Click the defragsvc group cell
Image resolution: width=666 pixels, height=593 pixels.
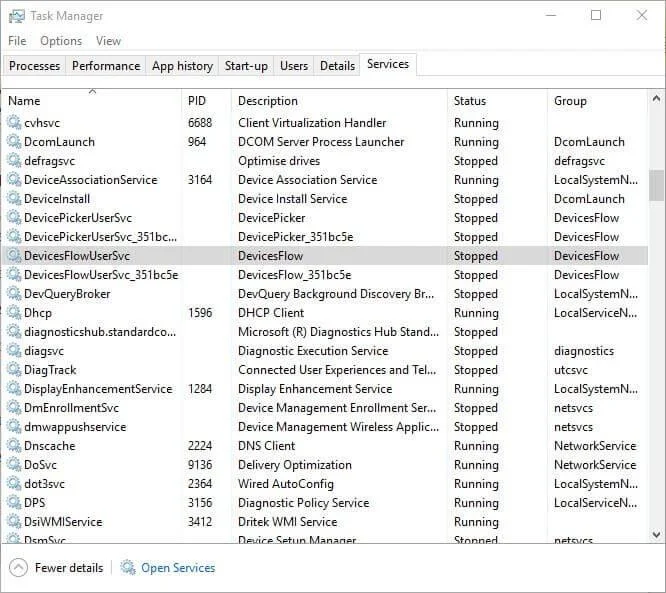579,161
